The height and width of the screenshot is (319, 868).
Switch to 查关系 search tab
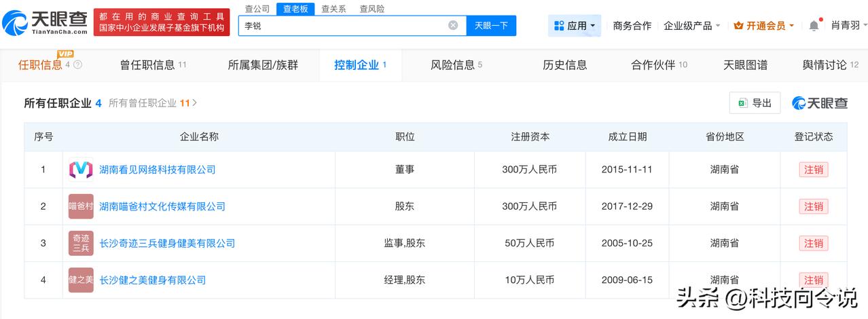pyautogui.click(x=333, y=9)
